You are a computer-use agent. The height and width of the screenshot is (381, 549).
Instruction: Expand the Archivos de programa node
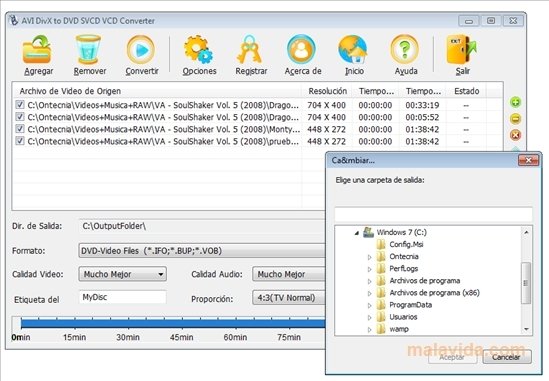(x=369, y=281)
